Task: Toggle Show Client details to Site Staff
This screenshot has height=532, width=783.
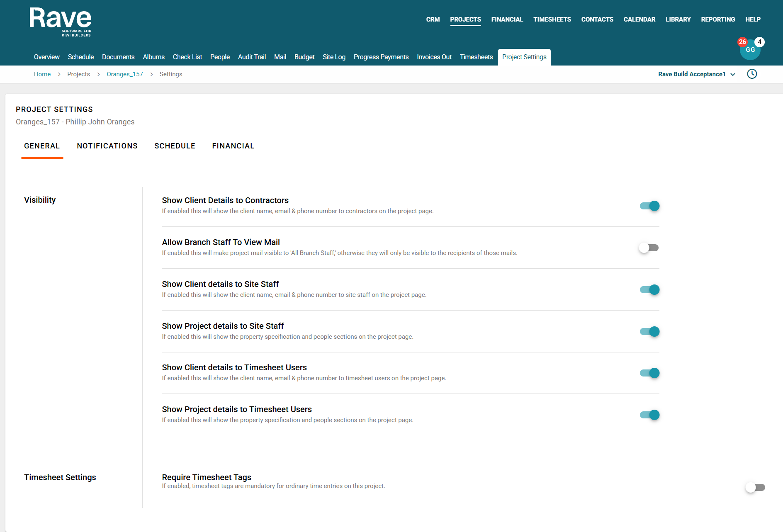Action: coord(649,289)
